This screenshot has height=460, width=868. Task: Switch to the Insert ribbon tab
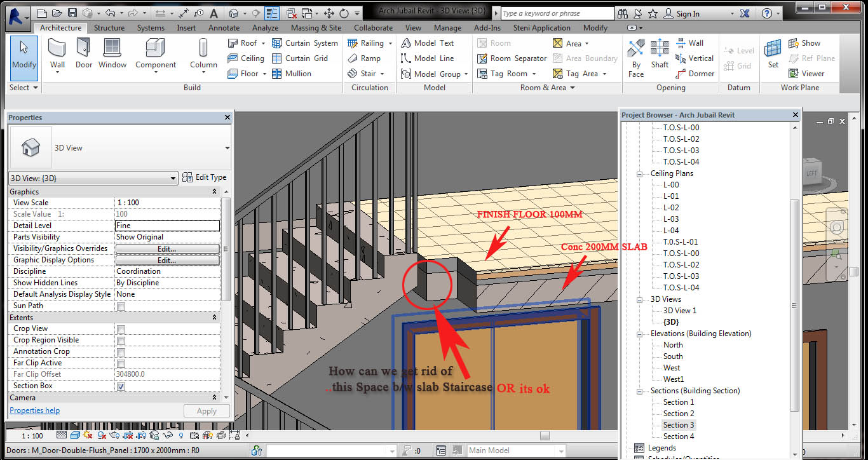point(186,27)
